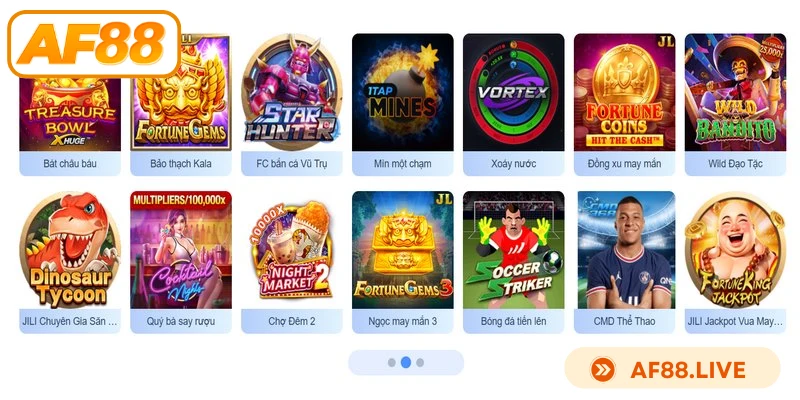Select the Soccer Striker game tile

point(513,250)
